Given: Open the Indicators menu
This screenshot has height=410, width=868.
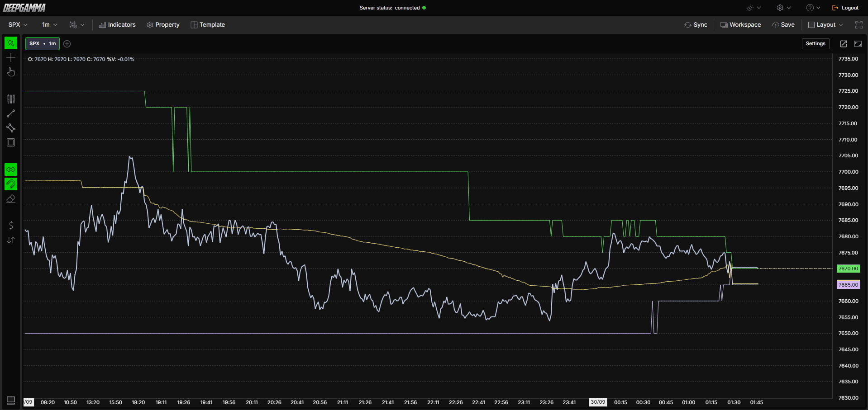Looking at the screenshot, I should (117, 25).
